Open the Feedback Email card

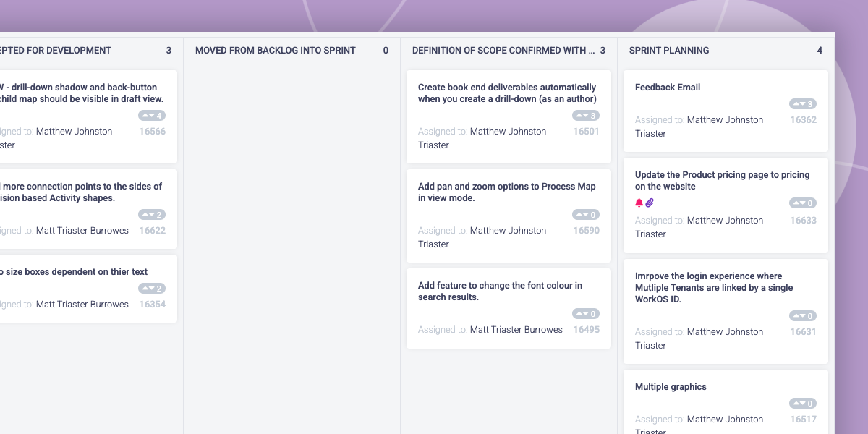[726, 111]
